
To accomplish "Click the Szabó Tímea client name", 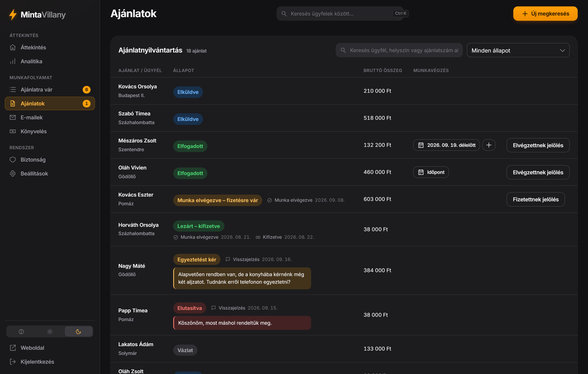I will click(x=134, y=114).
